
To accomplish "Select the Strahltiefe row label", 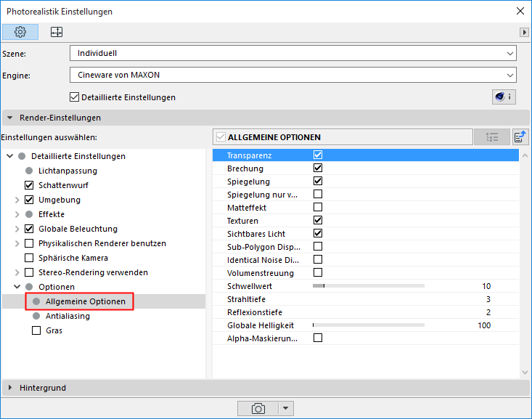I will (x=246, y=299).
